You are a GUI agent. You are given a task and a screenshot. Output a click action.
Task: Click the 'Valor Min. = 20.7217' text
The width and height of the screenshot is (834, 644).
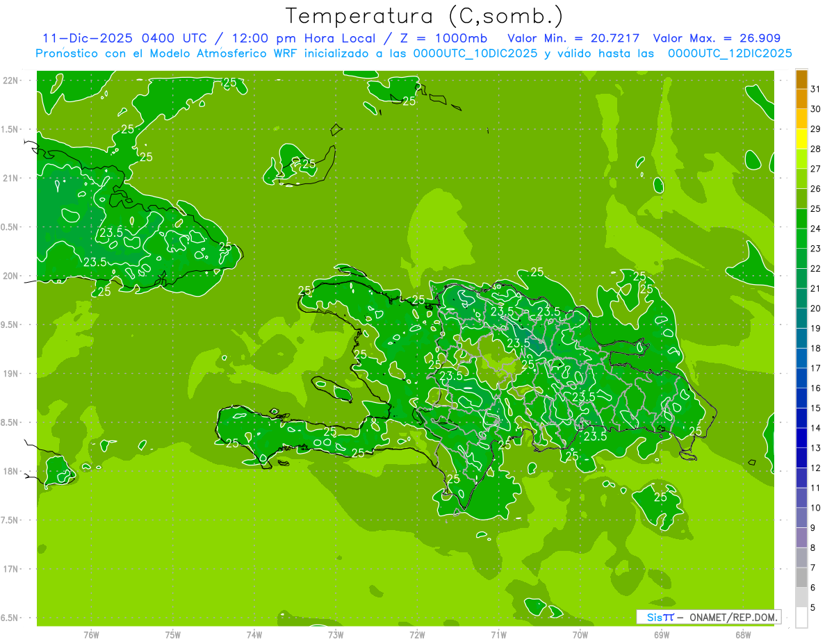(x=574, y=38)
